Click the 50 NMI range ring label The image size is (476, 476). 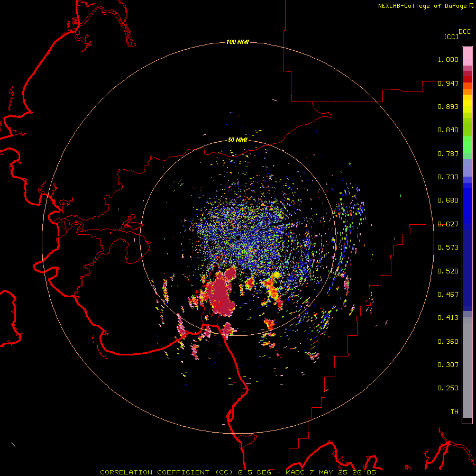click(x=237, y=140)
